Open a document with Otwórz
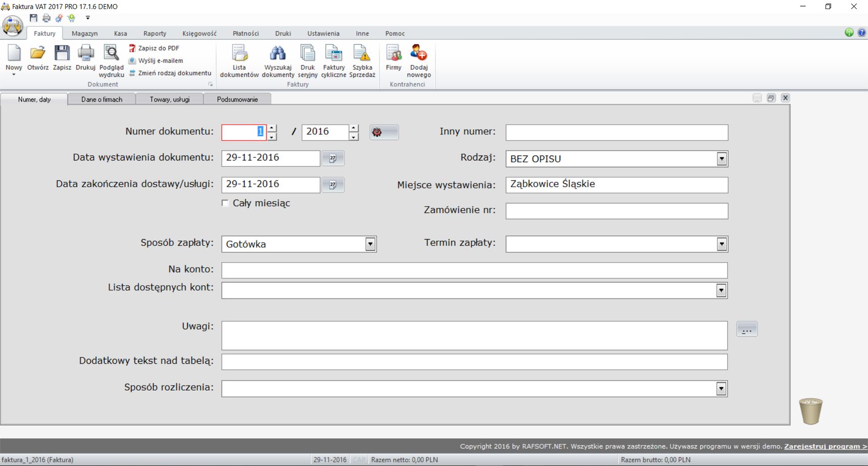This screenshot has height=466, width=868. (38, 57)
